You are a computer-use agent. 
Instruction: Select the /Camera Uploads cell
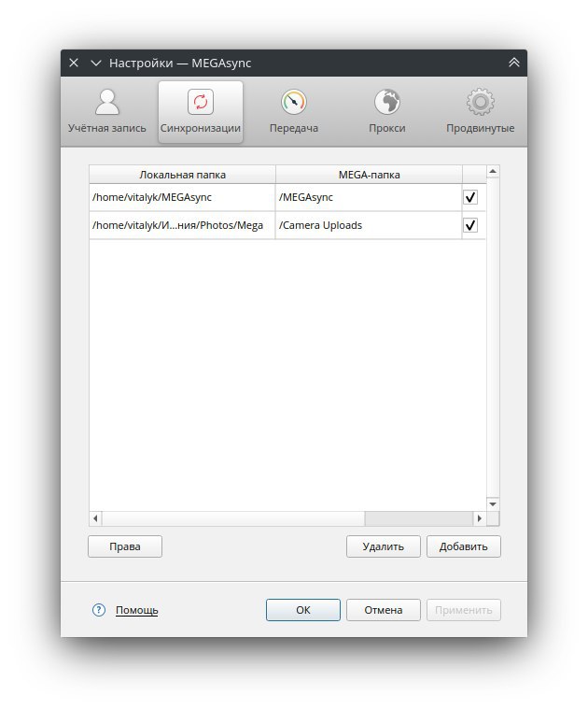pyautogui.click(x=369, y=225)
